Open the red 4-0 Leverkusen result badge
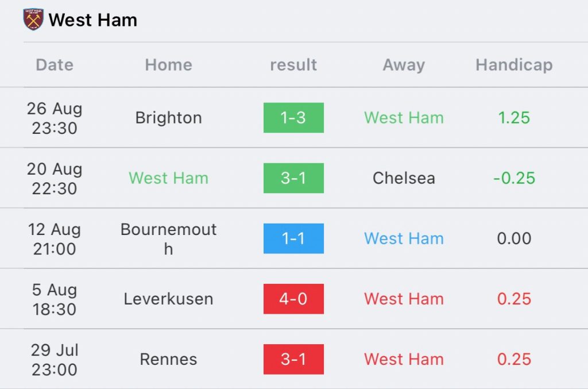 coord(293,299)
